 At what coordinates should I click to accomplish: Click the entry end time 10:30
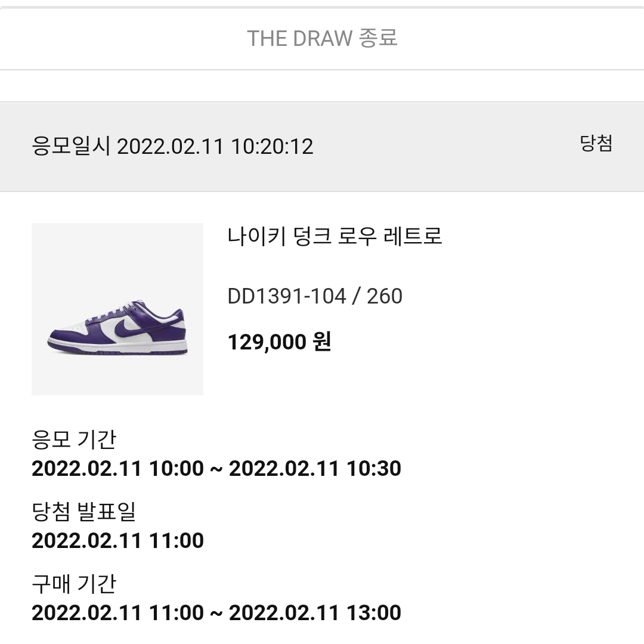point(373,469)
